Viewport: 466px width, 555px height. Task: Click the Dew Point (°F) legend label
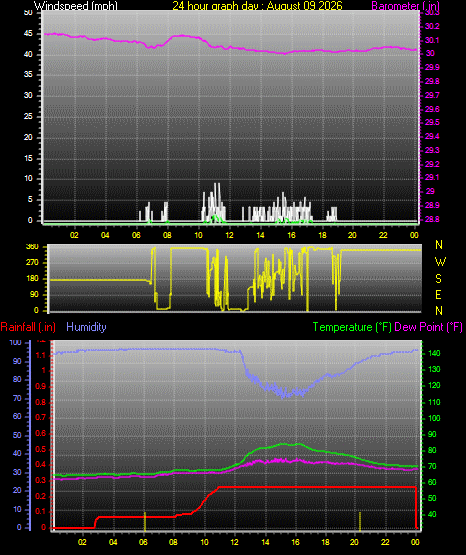pos(428,327)
